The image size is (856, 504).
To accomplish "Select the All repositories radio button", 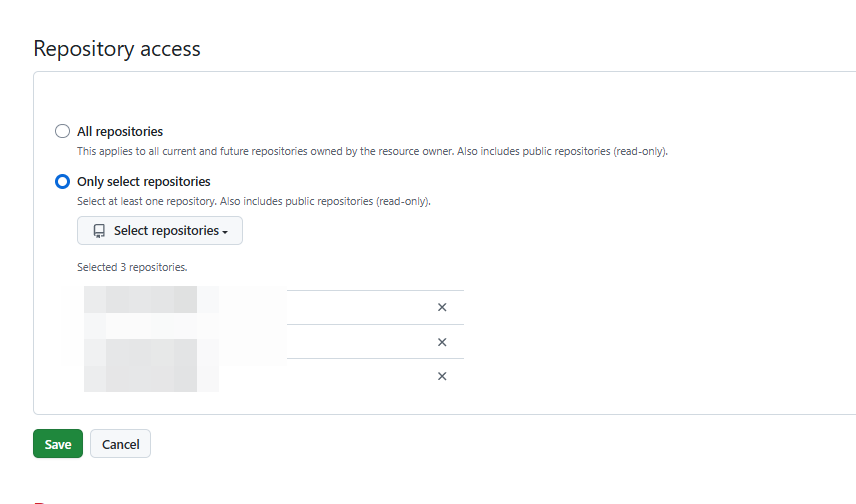I will pos(62,131).
